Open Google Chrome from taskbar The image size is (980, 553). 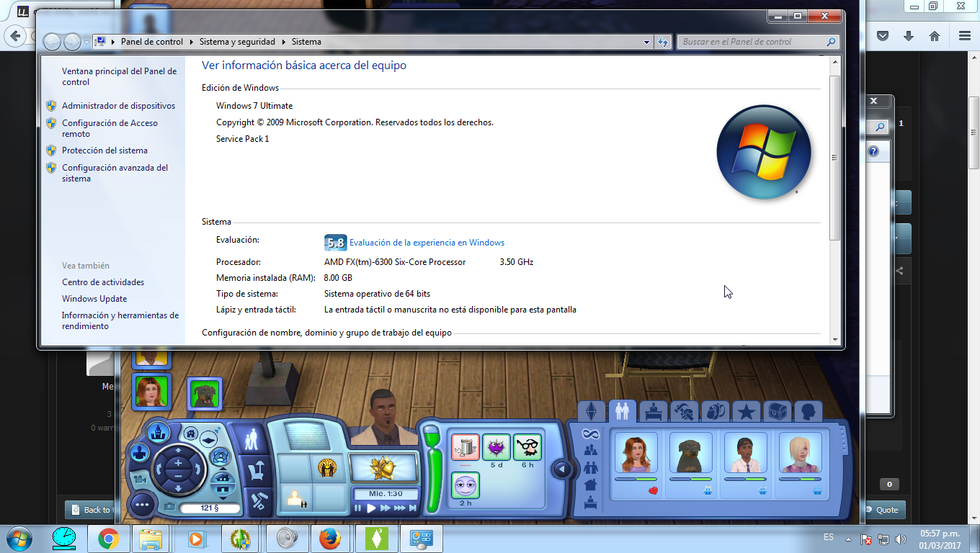[x=109, y=539]
